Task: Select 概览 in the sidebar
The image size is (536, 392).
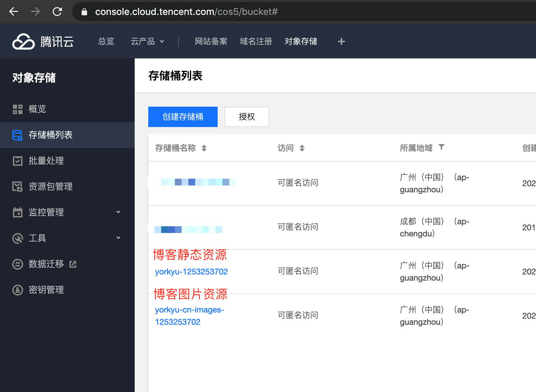Action: coord(67,109)
